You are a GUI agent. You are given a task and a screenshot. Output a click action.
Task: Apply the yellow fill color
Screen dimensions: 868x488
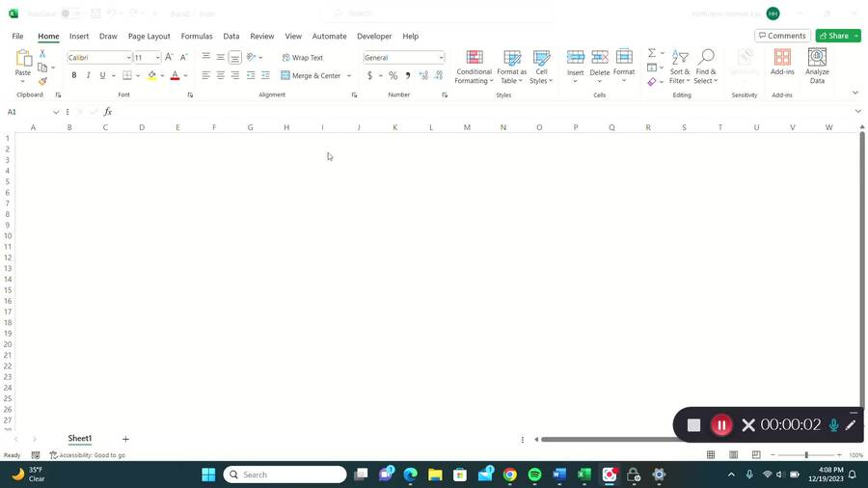151,75
